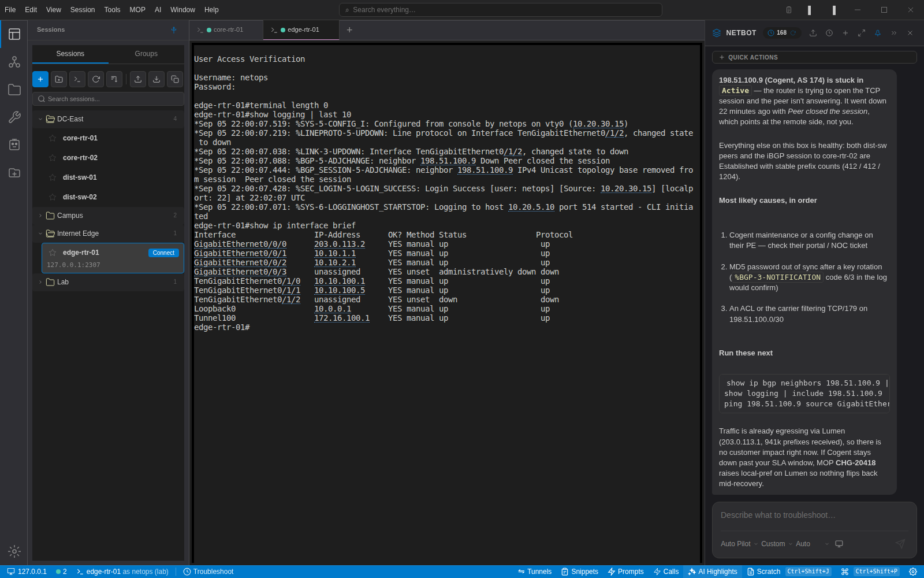Image resolution: width=924 pixels, height=578 pixels.
Task: Open the NETBOT history clock icon
Action: coord(829,33)
